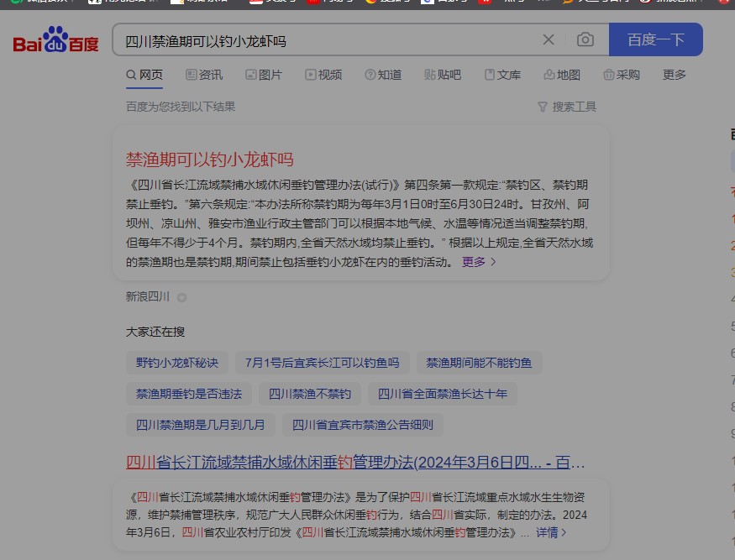Open camera image search

pos(585,39)
